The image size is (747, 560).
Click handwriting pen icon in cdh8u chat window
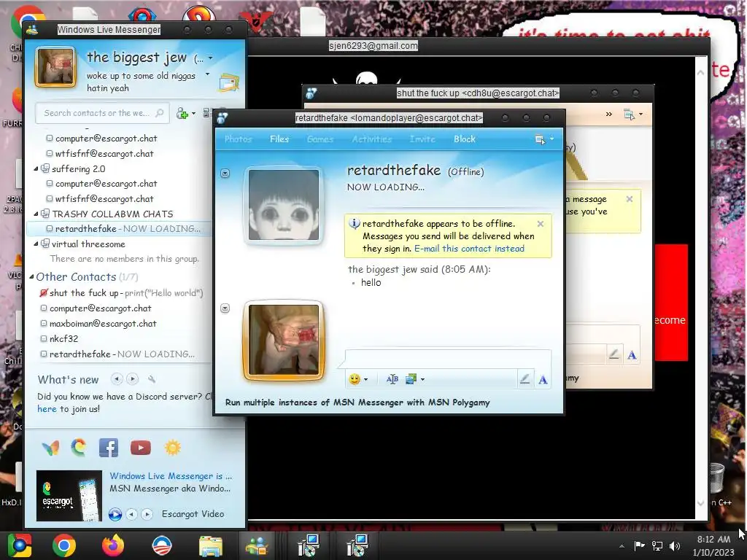tap(614, 354)
